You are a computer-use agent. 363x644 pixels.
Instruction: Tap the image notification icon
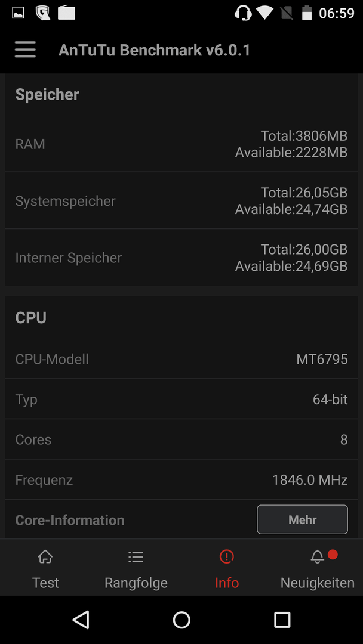coord(18,13)
